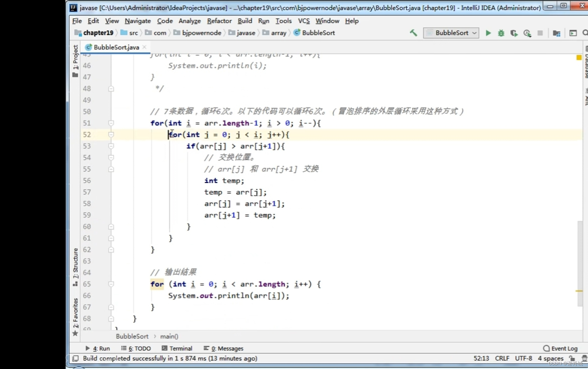Viewport: 588px width, 369px height.
Task: Open the Edit menu
Action: (93, 21)
